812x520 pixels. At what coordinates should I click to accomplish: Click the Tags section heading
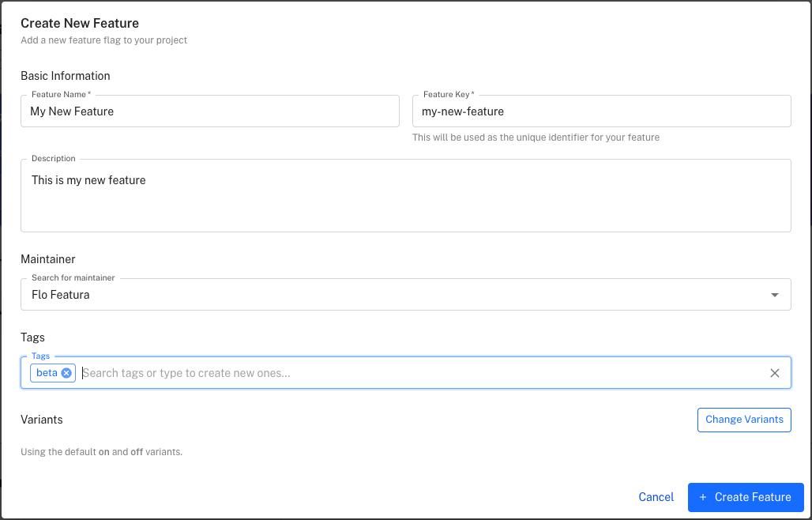click(32, 337)
